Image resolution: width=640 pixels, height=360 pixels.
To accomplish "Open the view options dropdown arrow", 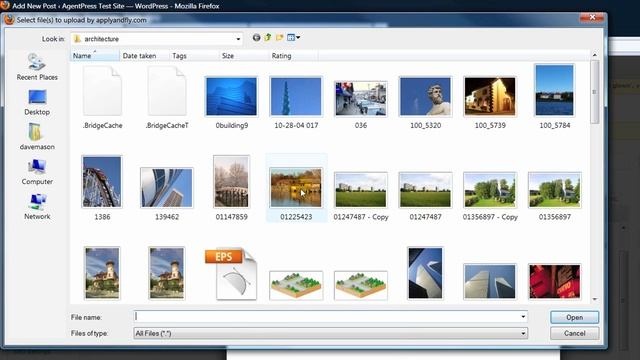I will (298, 38).
